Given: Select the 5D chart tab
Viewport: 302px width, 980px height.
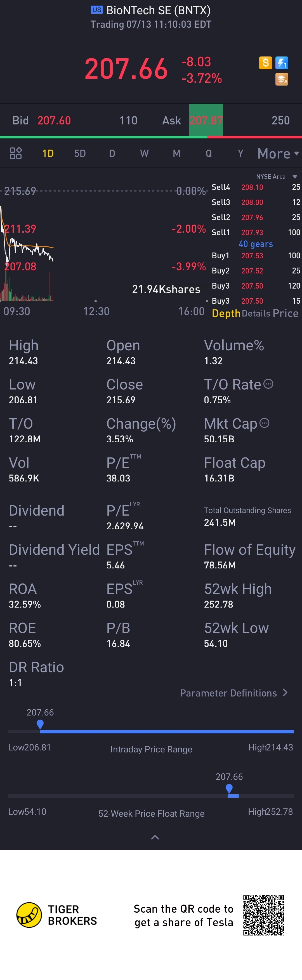Looking at the screenshot, I should coord(80,153).
